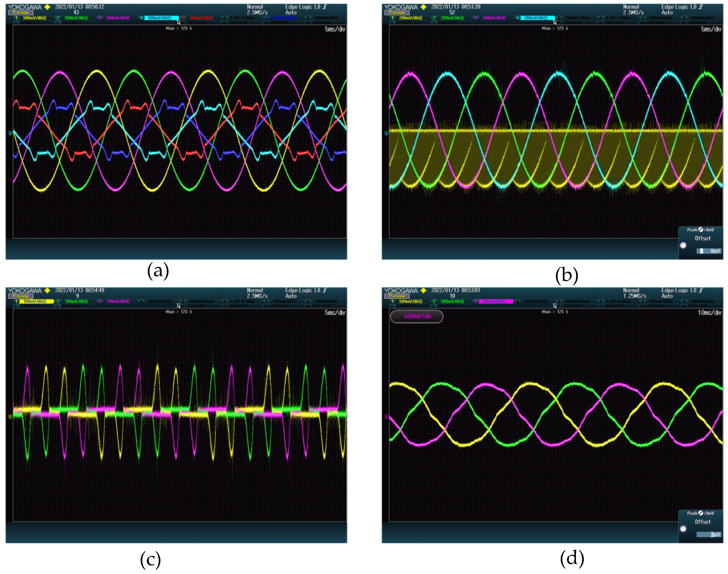728x574 pixels.
Task: Click the round white indicator in panel (b)
Action: click(x=683, y=245)
